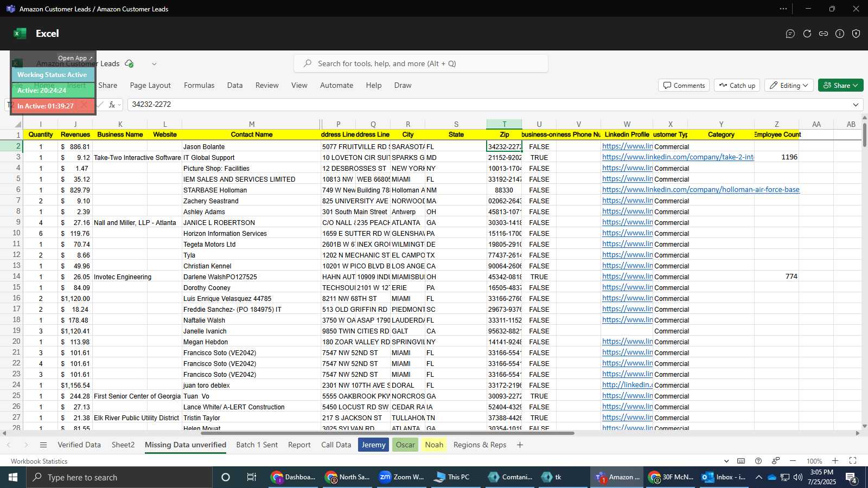Image resolution: width=868 pixels, height=488 pixels.
Task: Open the comments chat icon in header
Action: click(790, 34)
